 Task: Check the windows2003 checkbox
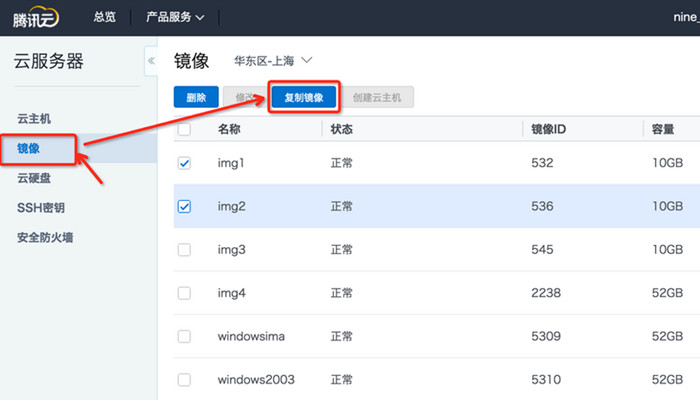coord(184,379)
